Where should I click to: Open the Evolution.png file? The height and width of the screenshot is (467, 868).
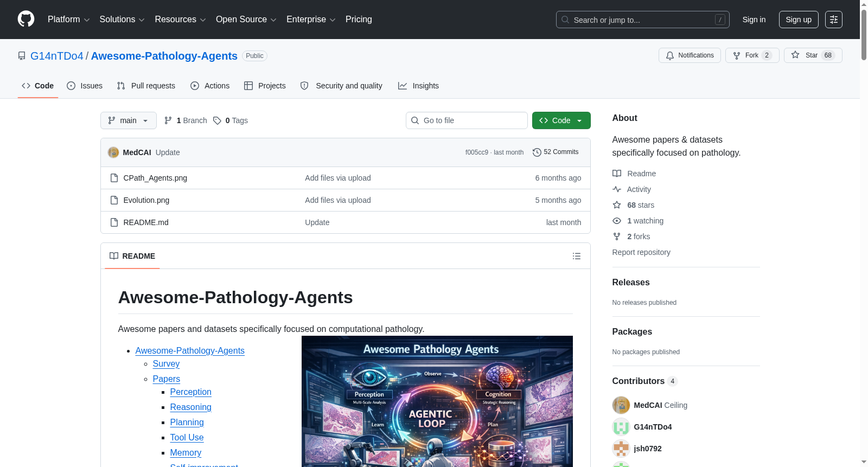[146, 200]
